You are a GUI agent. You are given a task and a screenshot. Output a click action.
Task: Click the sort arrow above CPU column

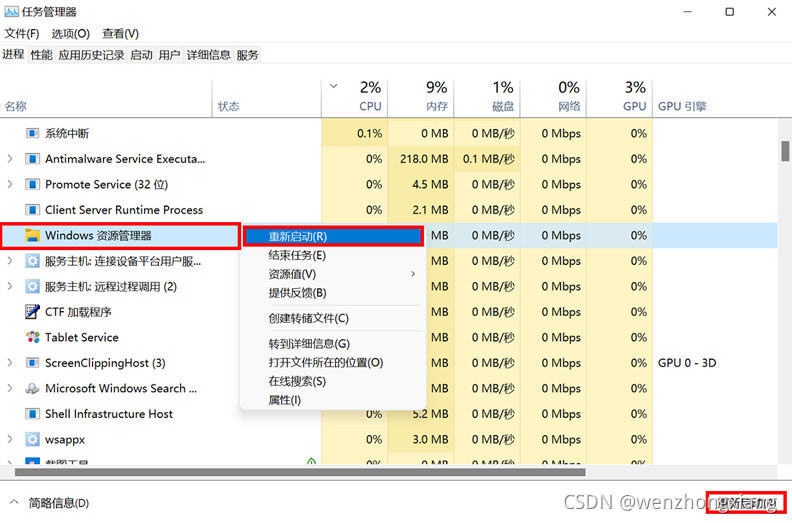click(x=333, y=86)
